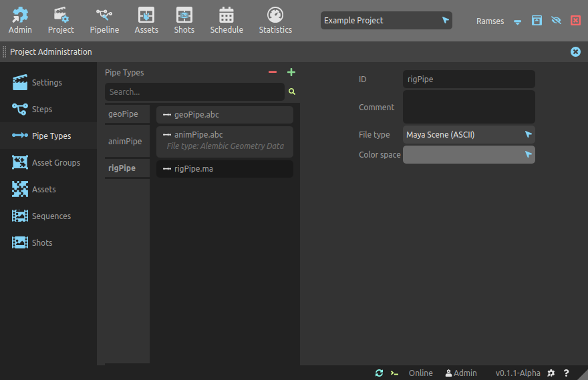Click the red minus remove pipe type icon
Viewport: 588px width, 380px height.
coord(273,72)
